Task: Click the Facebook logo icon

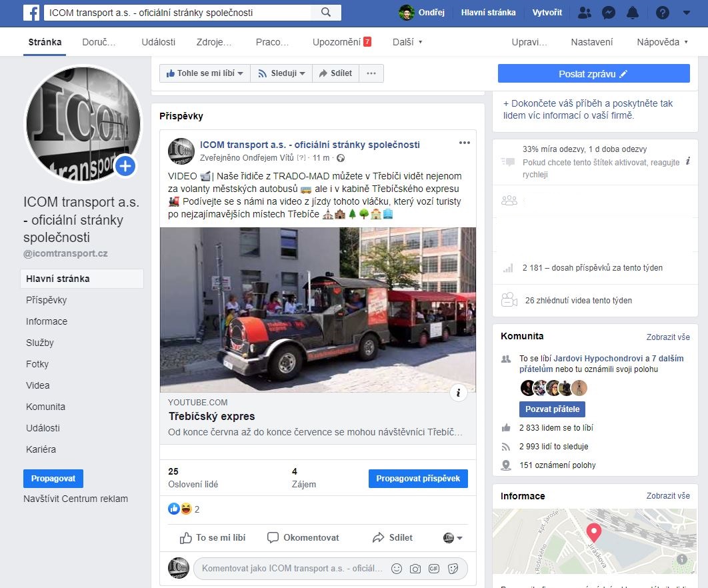Action: pyautogui.click(x=31, y=13)
